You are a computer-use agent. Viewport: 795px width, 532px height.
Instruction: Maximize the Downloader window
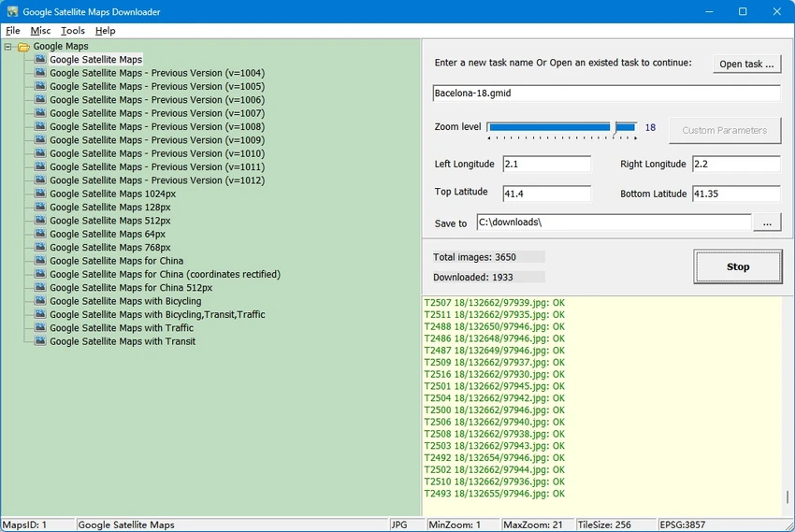[x=743, y=11]
